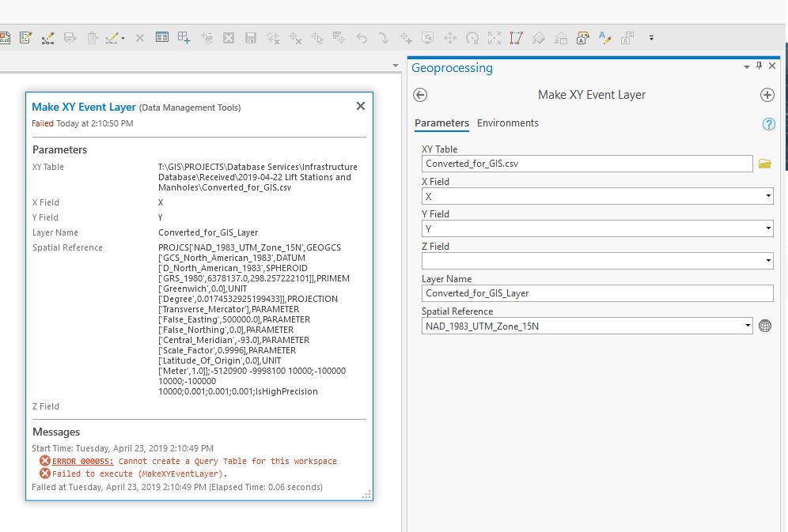Click the greyed-out scale expand arrows icon
This screenshot has width=788, height=532.
(x=494, y=38)
